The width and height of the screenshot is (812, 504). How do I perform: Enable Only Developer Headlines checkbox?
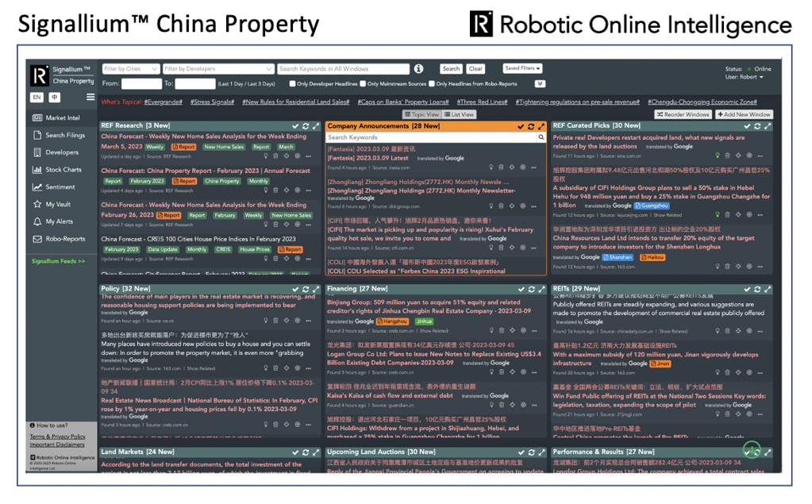(x=293, y=83)
